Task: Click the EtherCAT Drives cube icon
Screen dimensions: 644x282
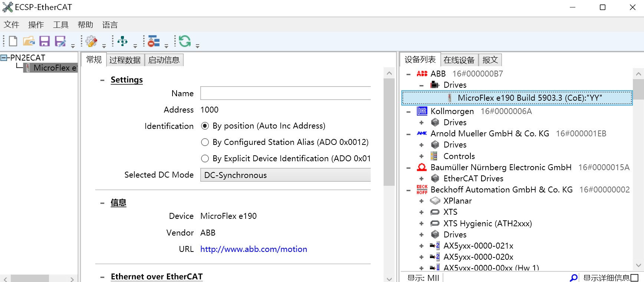Action: click(x=435, y=178)
